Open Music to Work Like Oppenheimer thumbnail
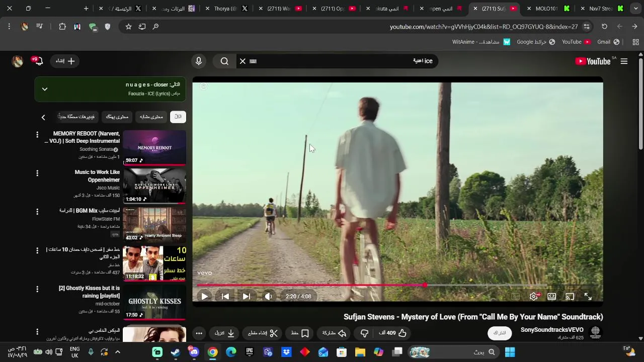Screen dimensions: 644x362 (154, 187)
